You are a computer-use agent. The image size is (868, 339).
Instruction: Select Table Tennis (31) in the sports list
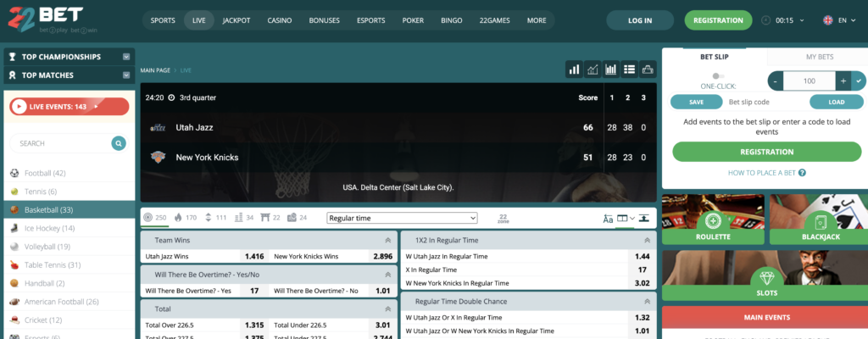[x=70, y=264]
